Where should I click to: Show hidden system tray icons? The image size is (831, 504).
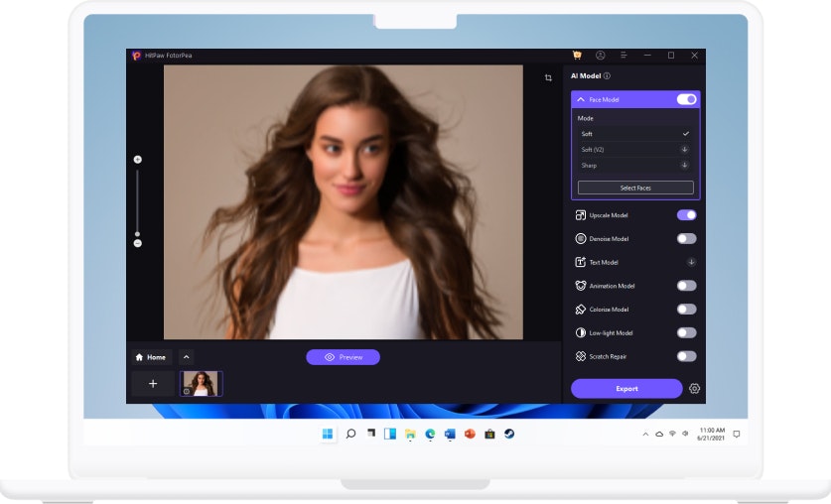tap(645, 435)
